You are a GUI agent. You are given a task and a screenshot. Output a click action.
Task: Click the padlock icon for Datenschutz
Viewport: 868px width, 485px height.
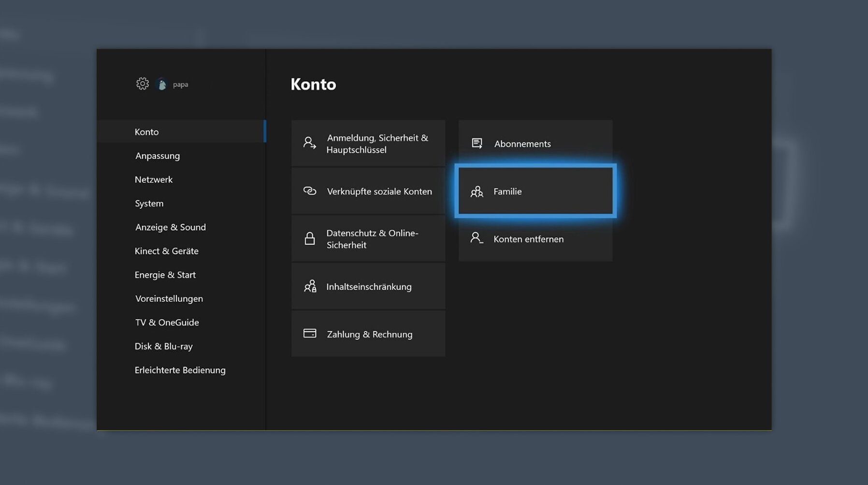(x=309, y=238)
